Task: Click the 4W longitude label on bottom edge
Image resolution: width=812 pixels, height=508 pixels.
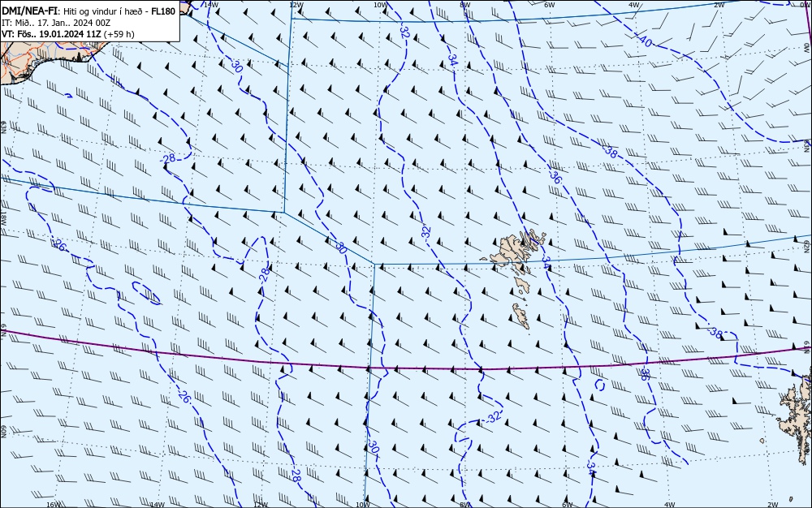Action: [670, 505]
